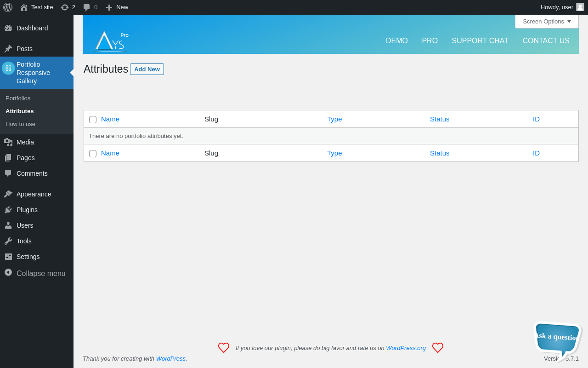Open the How to use submenu item

click(x=20, y=124)
